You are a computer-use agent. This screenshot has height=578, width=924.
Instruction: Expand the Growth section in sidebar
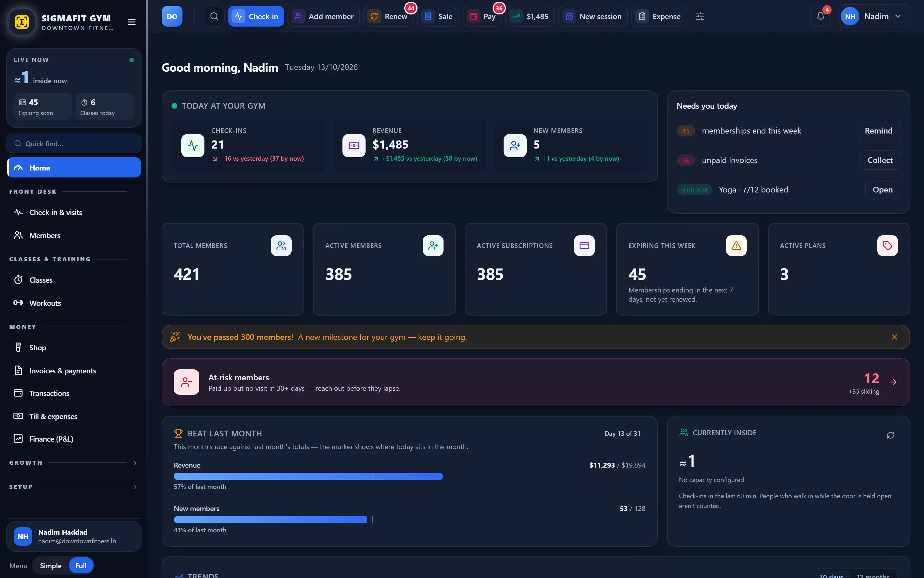point(73,463)
